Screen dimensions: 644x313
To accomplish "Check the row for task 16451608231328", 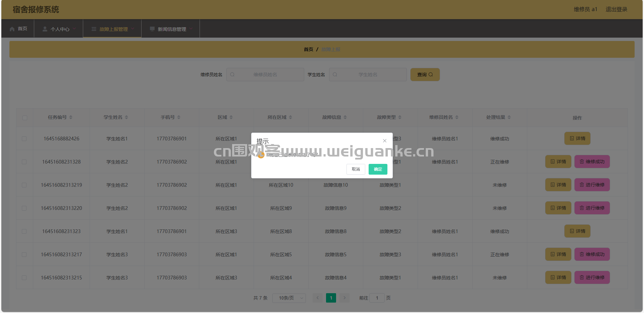I will pyautogui.click(x=24, y=162).
